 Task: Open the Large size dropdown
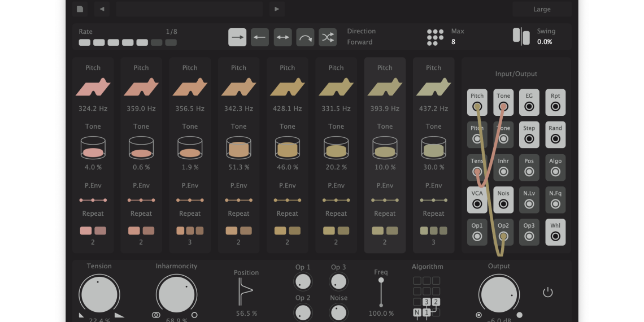541,9
